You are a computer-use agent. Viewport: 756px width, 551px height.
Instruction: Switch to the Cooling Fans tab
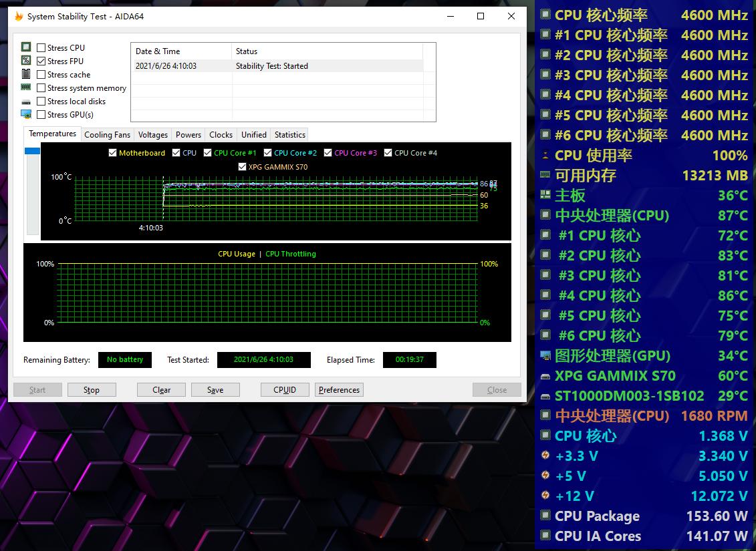pyautogui.click(x=107, y=135)
